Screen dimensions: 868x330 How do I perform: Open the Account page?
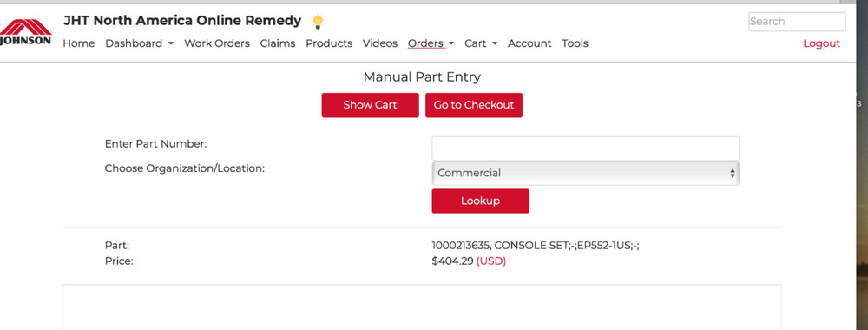coord(529,43)
